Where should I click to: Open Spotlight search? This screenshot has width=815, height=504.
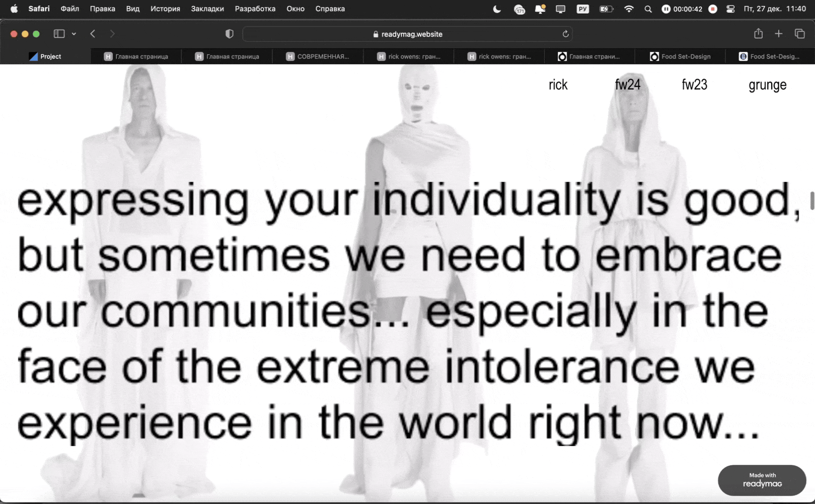click(648, 9)
